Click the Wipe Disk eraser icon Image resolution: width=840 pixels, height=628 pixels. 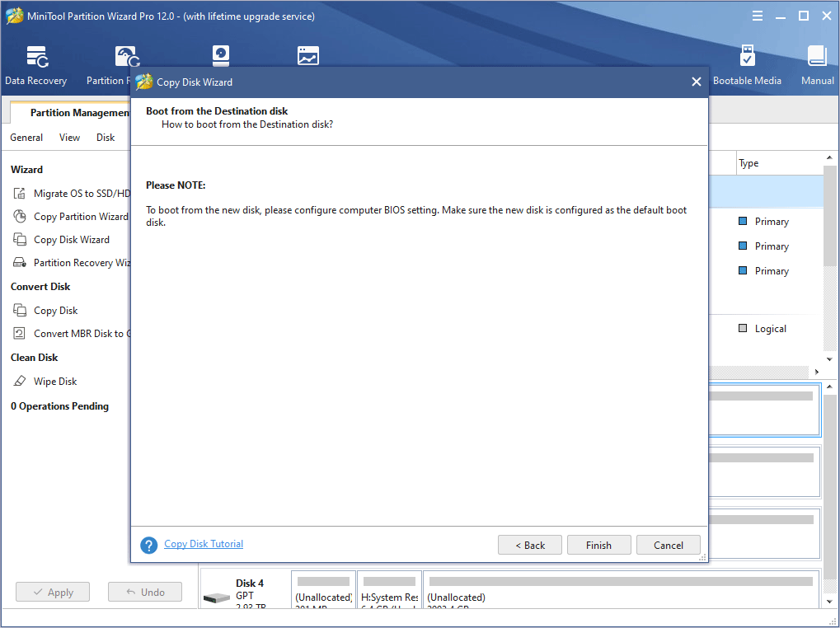pyautogui.click(x=19, y=381)
